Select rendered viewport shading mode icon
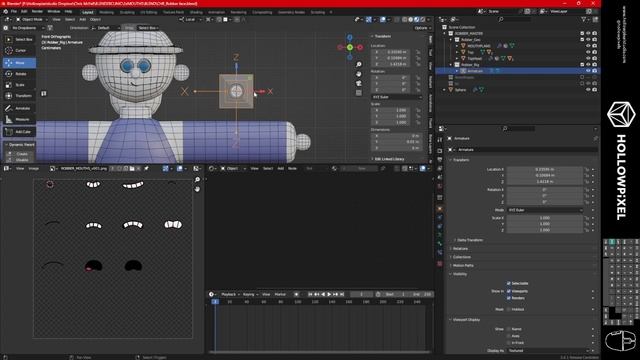The height and width of the screenshot is (360, 640). [x=423, y=19]
